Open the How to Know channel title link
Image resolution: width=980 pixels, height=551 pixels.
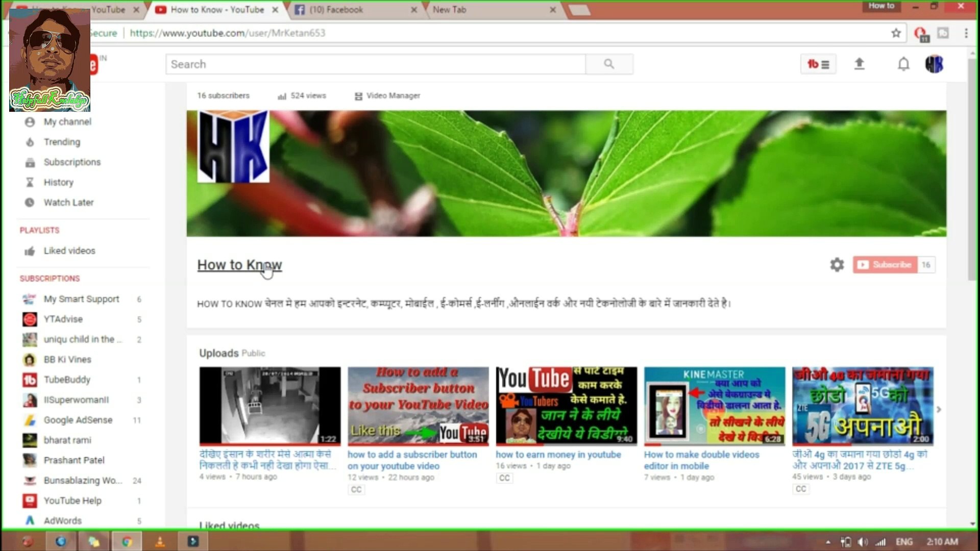pyautogui.click(x=239, y=265)
